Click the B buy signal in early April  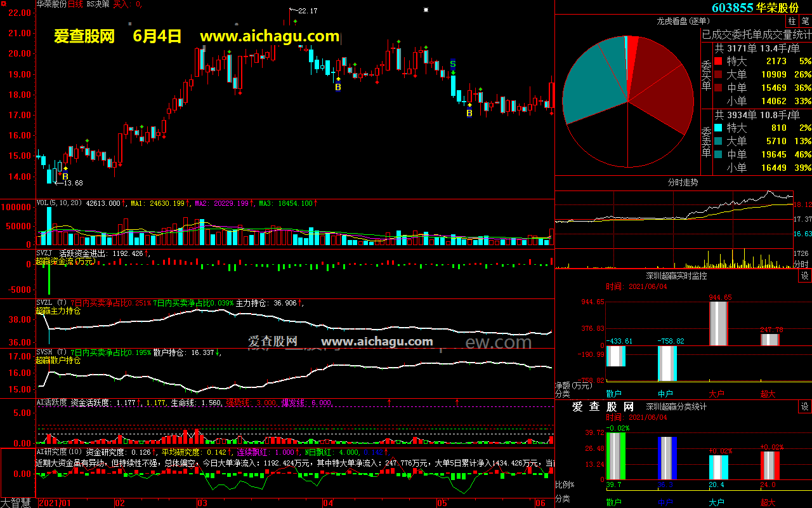tap(338, 87)
